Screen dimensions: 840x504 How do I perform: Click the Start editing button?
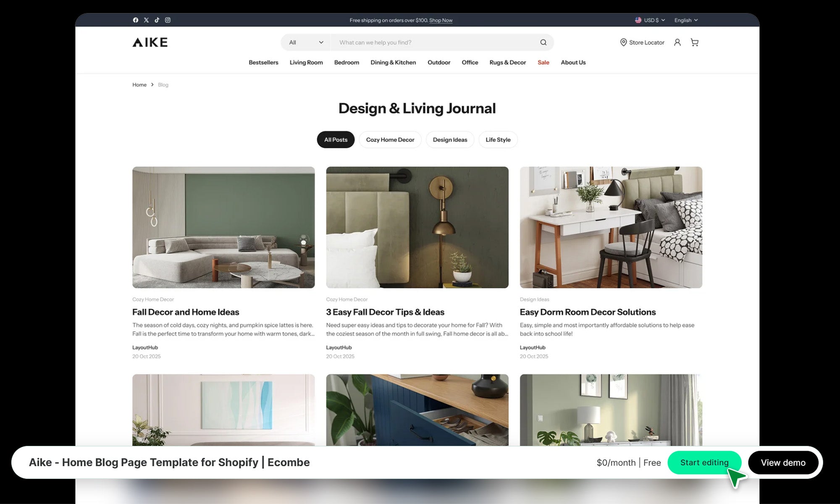(704, 462)
